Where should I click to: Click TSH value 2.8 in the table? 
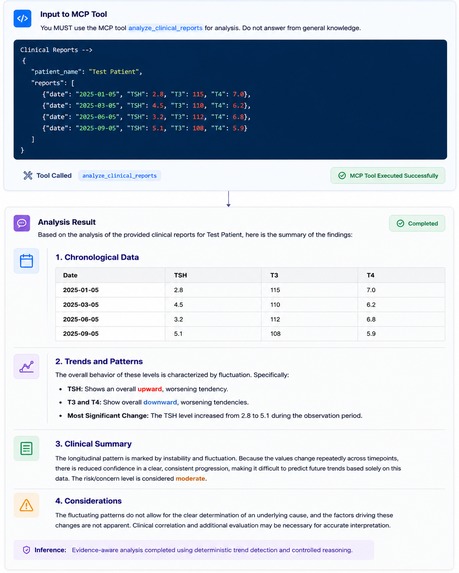[x=178, y=290]
